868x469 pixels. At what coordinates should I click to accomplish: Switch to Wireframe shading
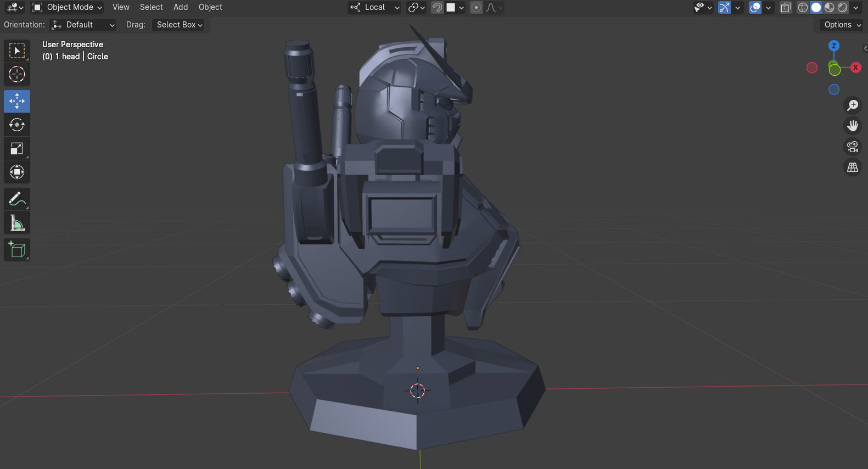803,7
